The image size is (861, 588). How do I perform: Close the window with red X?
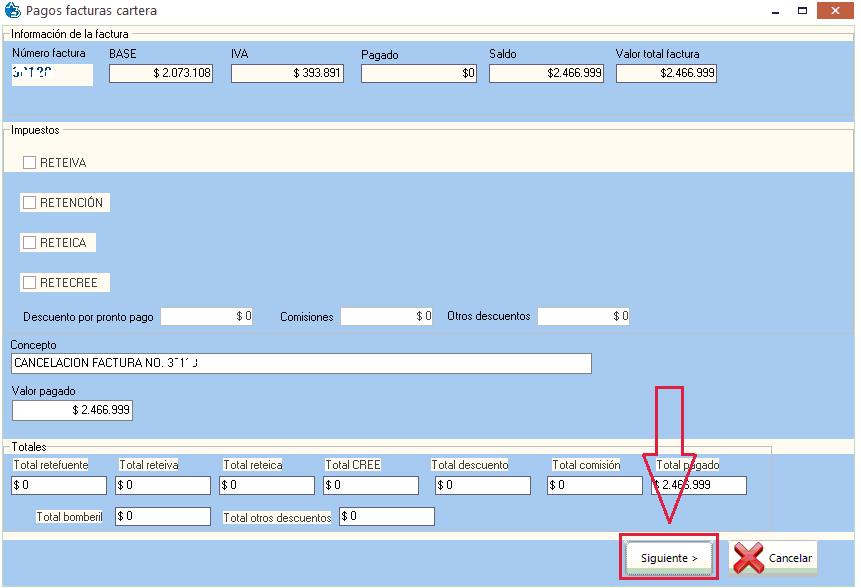click(834, 10)
